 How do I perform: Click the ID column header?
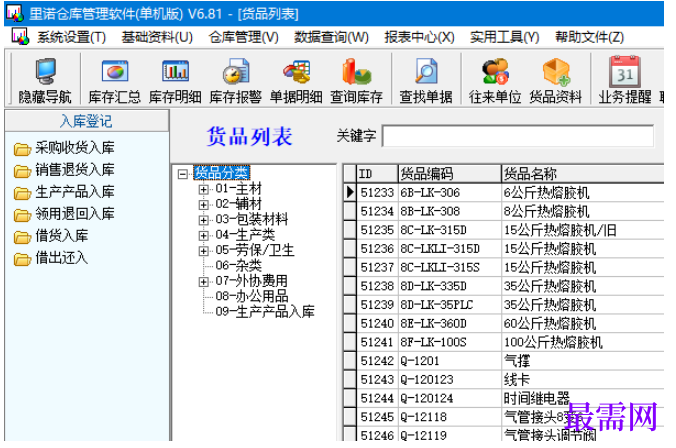click(x=377, y=174)
